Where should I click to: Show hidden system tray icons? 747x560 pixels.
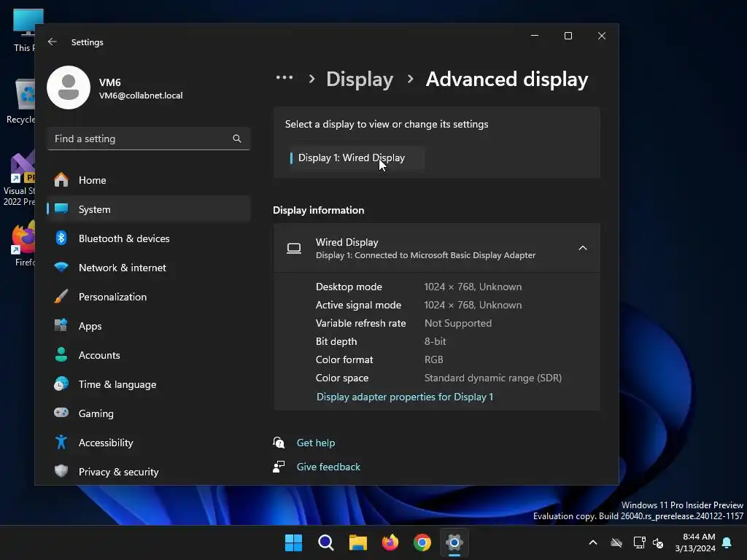coord(593,542)
